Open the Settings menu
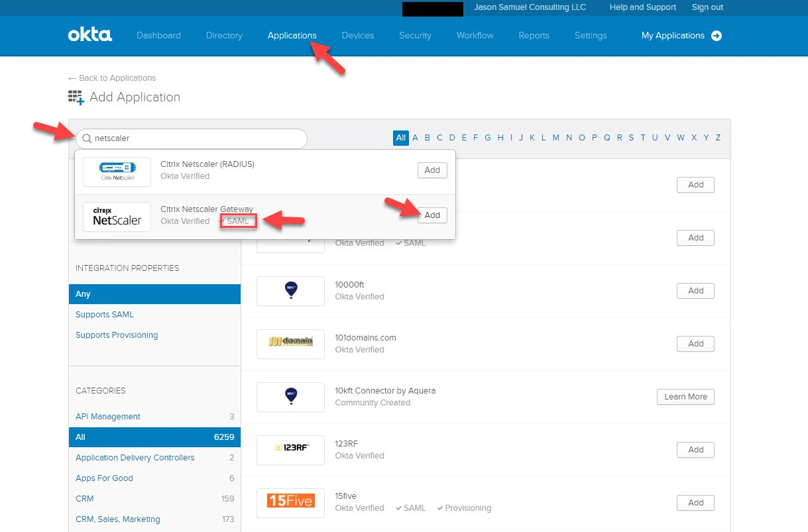The height and width of the screenshot is (532, 808). pos(591,36)
